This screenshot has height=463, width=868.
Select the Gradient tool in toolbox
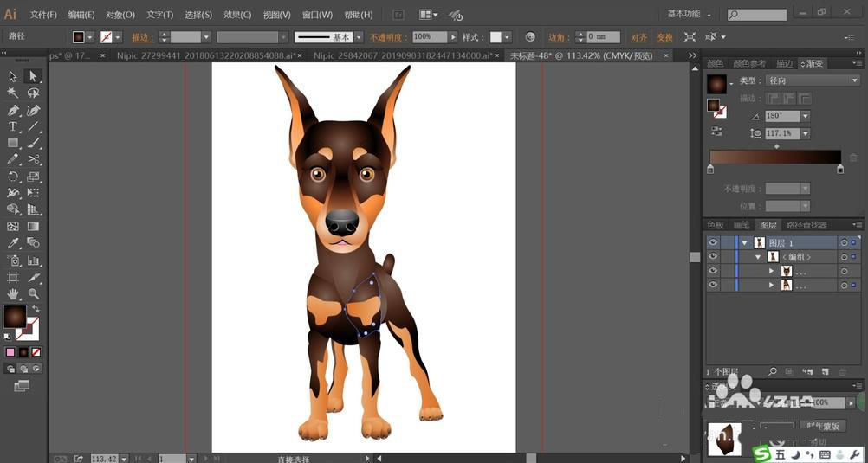(33, 227)
